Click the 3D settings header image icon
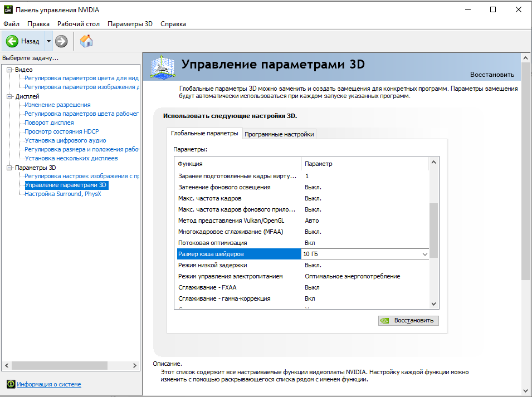 tap(163, 67)
